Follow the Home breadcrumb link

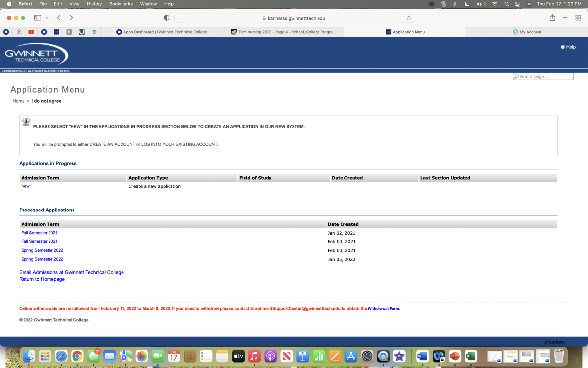19,101
